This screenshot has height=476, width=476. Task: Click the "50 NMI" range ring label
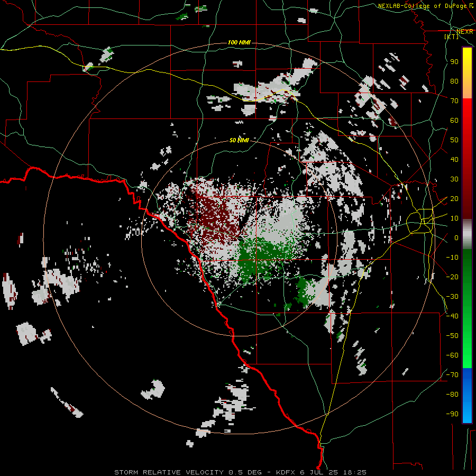(239, 140)
